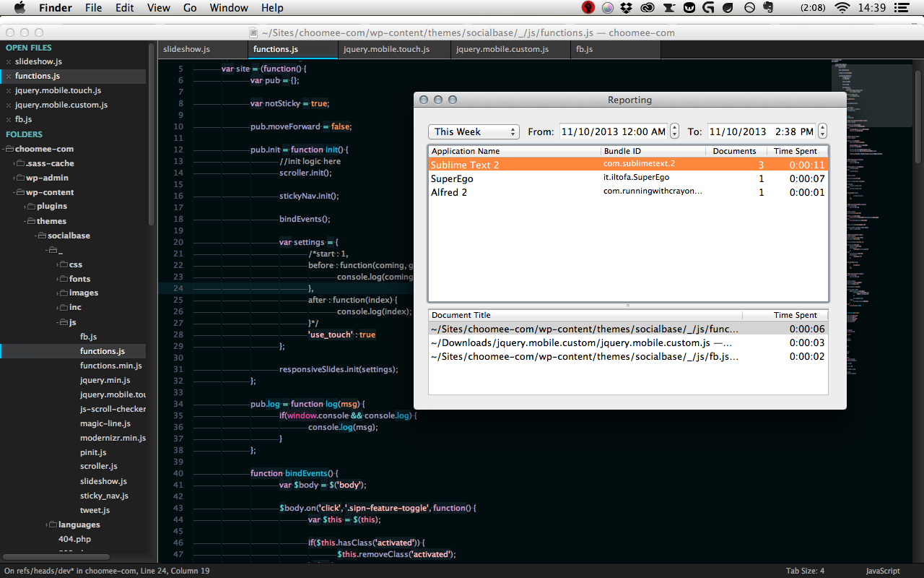
Task: Open functions.min.js in sidebar
Action: tap(111, 366)
